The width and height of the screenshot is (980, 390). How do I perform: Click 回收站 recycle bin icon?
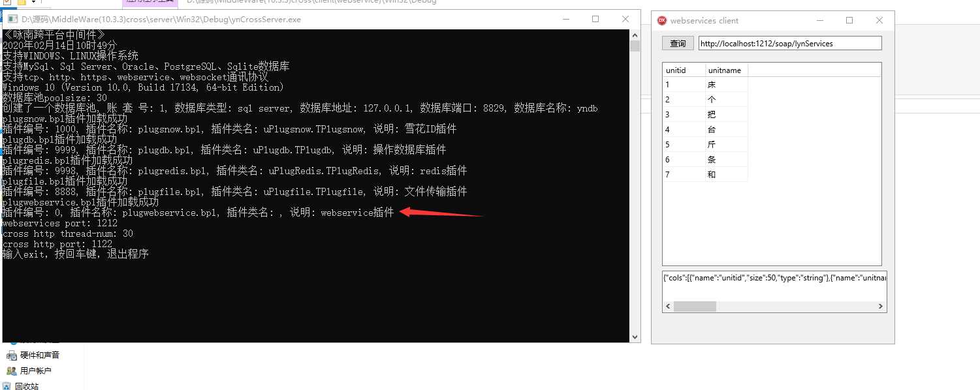click(7, 386)
